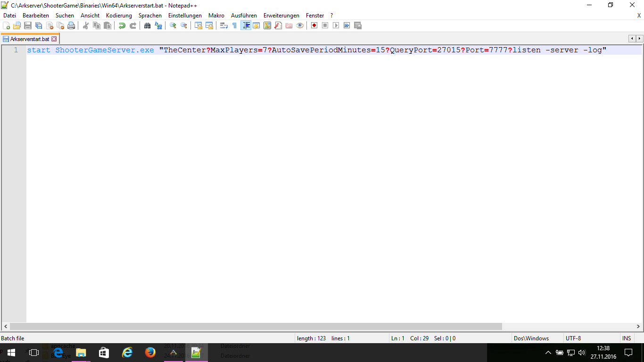Start macro recording with red dot
This screenshot has height=362, width=644.
point(314,25)
